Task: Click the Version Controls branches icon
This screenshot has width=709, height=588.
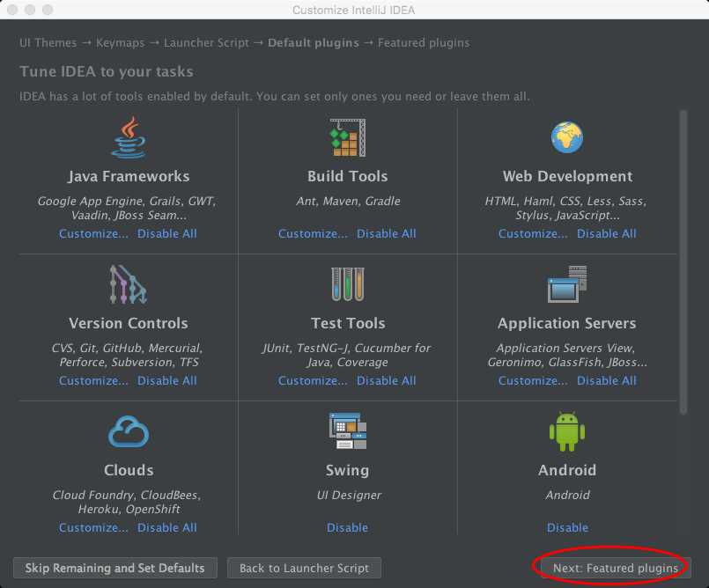Action: [129, 284]
